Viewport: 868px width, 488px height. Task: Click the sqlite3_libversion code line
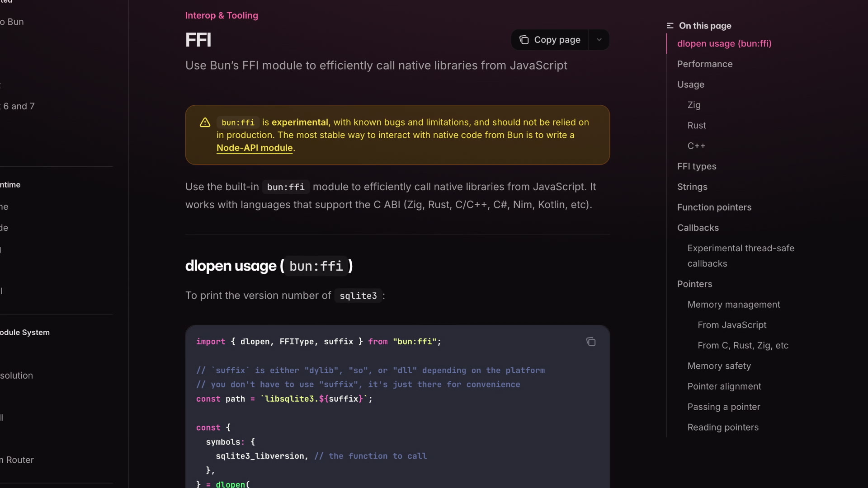click(321, 456)
